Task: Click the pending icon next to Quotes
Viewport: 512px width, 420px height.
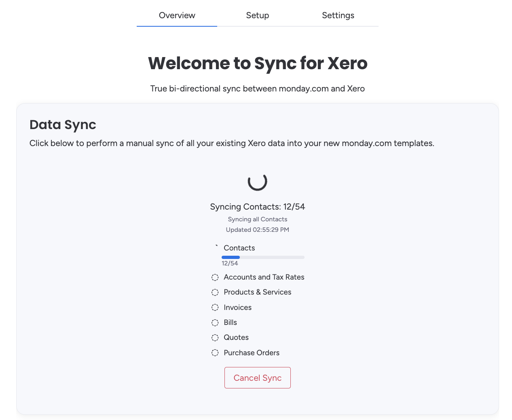Action: (x=215, y=337)
